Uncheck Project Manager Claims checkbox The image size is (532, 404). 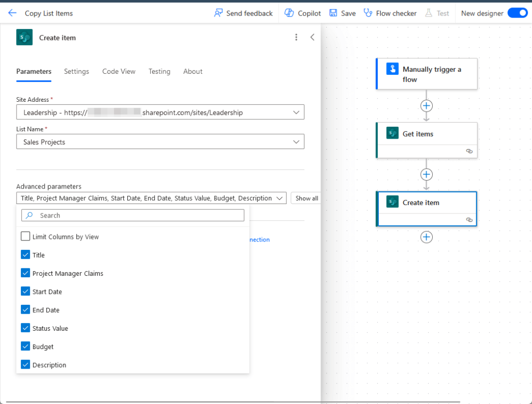coord(25,273)
